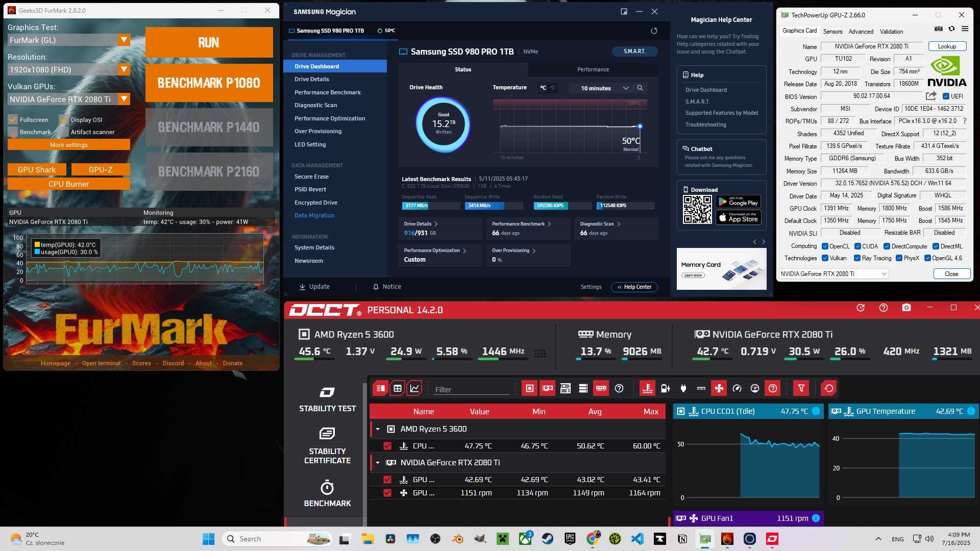Click Samsung Magician refresh icon

tap(654, 31)
